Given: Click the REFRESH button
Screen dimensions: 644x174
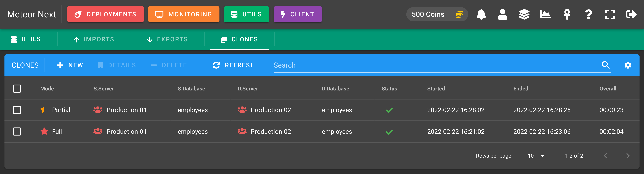Looking at the screenshot, I should [234, 65].
